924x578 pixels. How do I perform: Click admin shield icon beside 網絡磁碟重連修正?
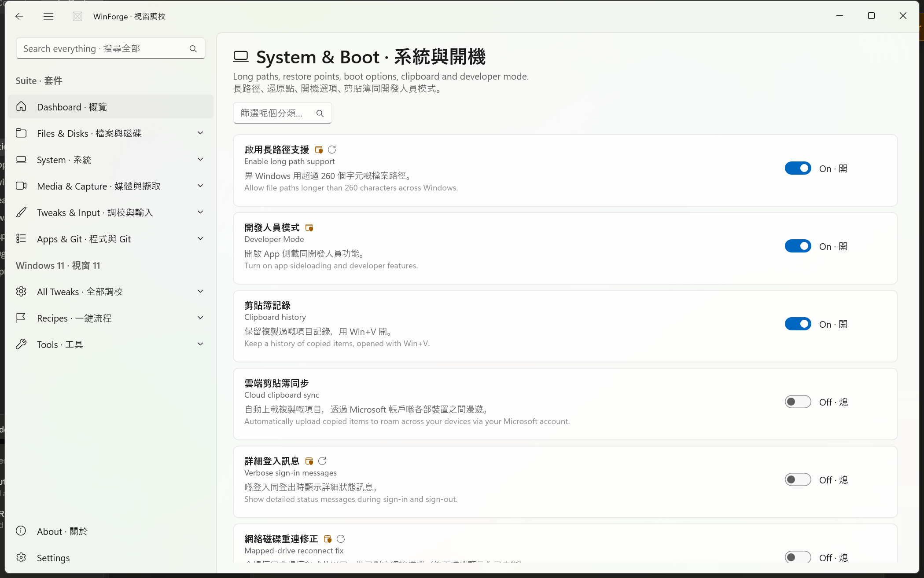(x=328, y=539)
